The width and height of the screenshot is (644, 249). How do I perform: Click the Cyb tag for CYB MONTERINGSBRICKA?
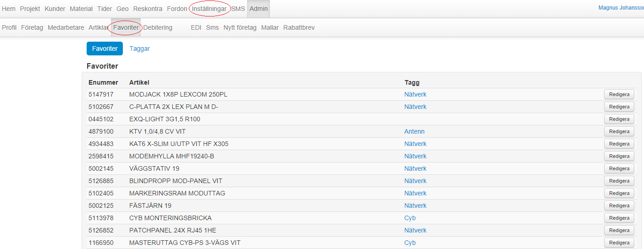410,218
